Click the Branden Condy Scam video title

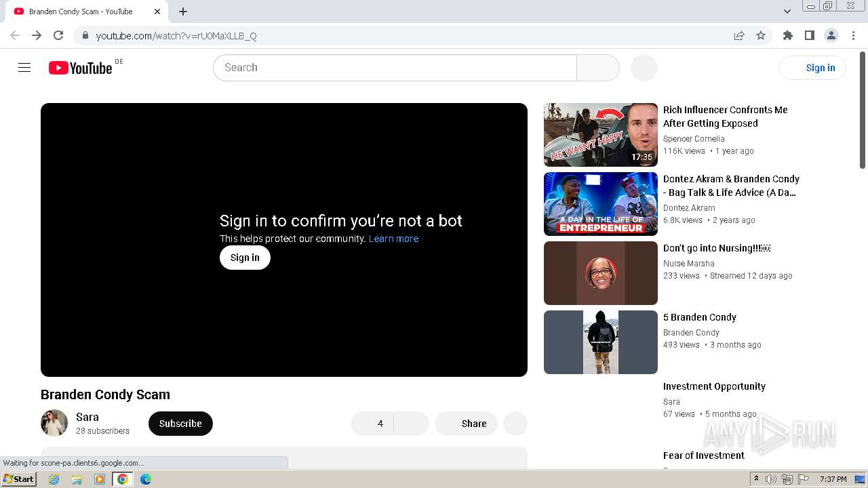105,394
